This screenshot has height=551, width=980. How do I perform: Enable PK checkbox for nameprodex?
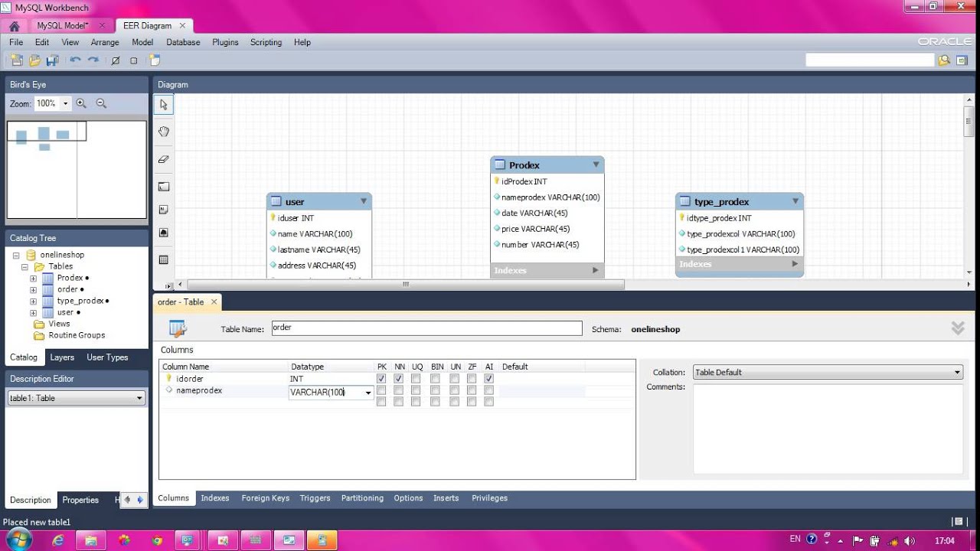(381, 390)
